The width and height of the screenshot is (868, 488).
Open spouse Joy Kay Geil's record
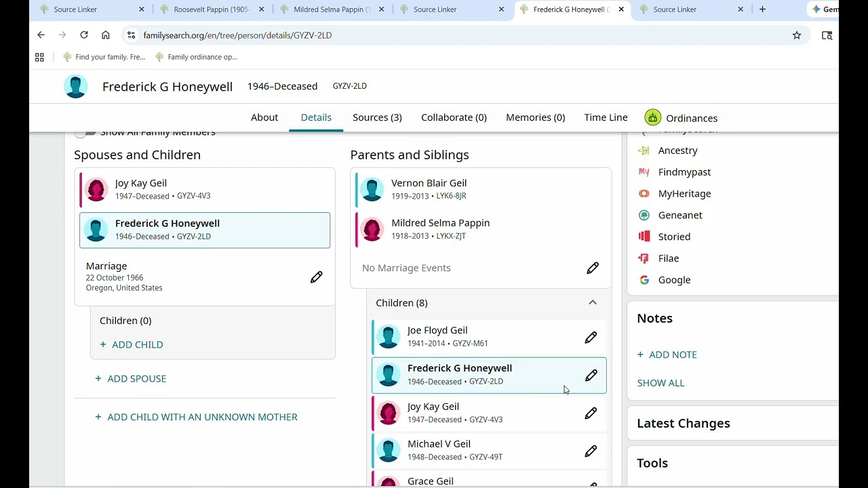140,183
